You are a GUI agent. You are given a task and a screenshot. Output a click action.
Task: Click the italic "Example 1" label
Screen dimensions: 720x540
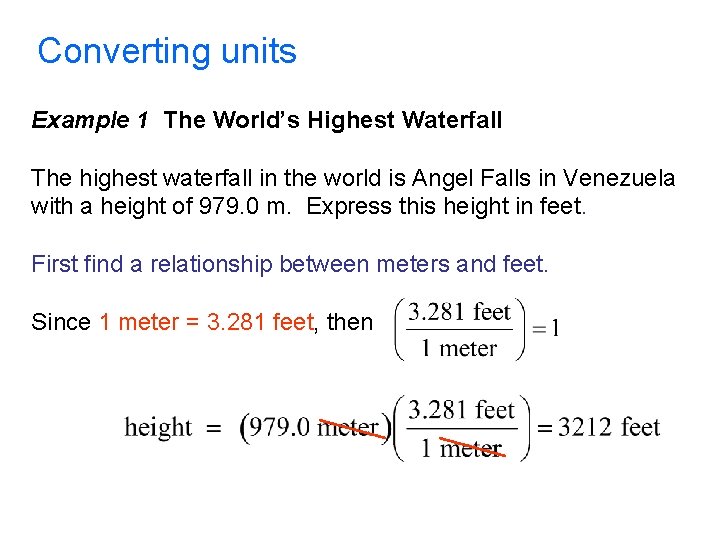point(89,121)
